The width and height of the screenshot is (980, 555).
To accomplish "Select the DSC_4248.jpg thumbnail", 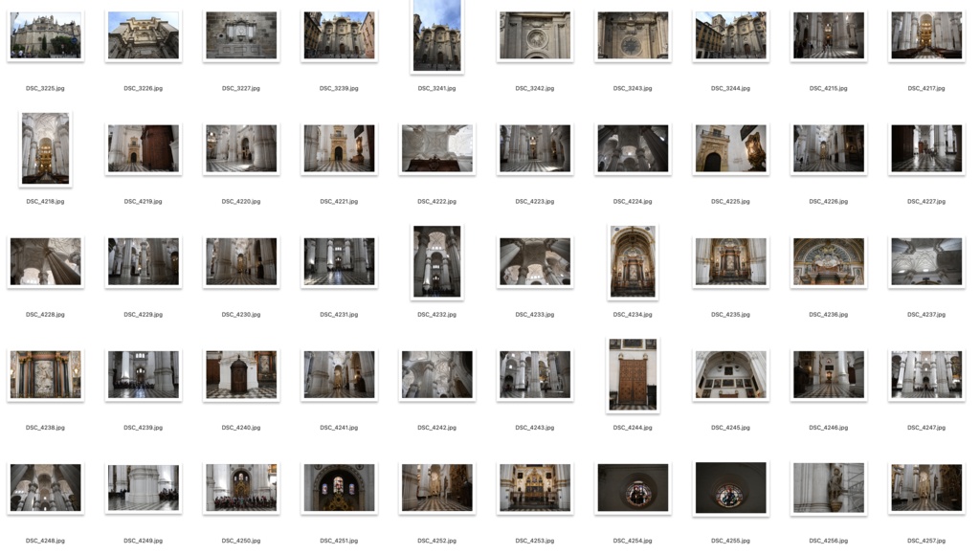I will (x=46, y=488).
